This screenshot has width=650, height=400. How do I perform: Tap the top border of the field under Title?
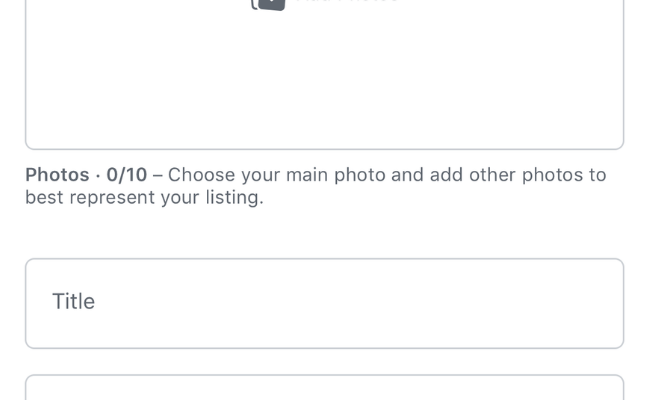coord(324,376)
